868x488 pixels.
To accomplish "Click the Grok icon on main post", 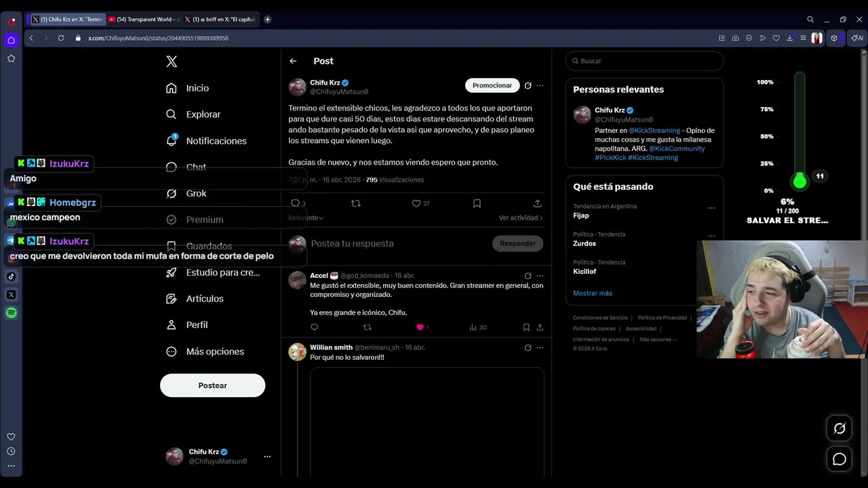I will [x=528, y=85].
